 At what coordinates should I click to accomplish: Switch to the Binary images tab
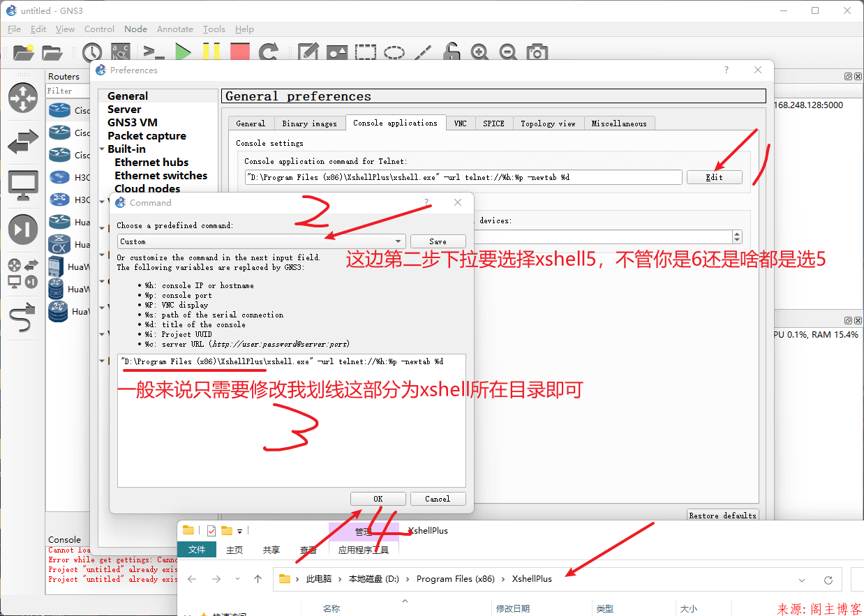[309, 123]
